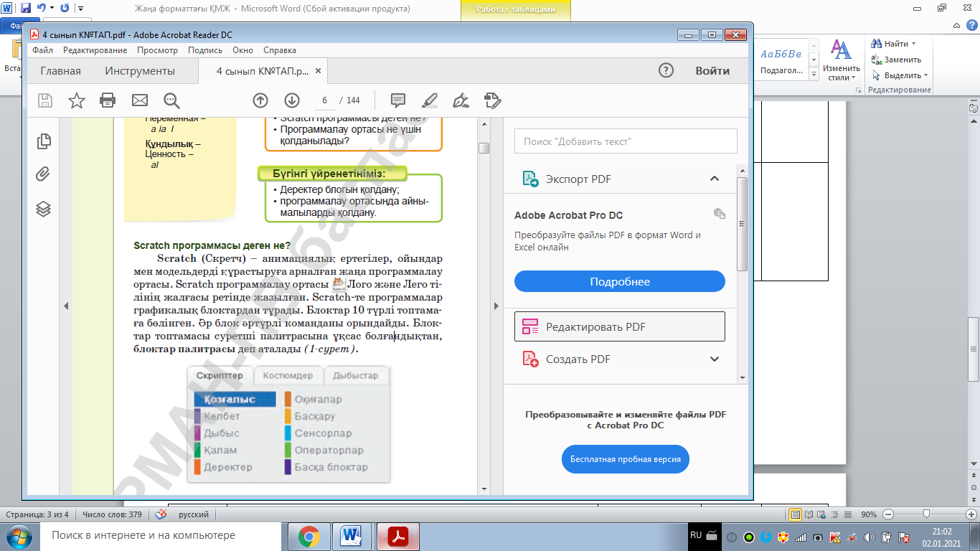The image size is (980, 551).
Task: Open the attachments paperclip panel
Action: coord(44,174)
